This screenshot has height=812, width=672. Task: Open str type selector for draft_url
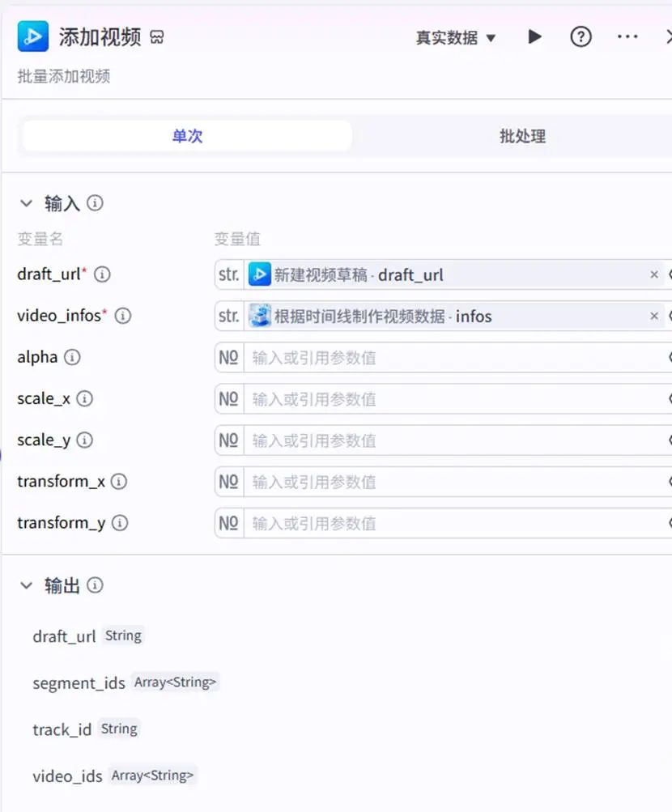pos(229,274)
